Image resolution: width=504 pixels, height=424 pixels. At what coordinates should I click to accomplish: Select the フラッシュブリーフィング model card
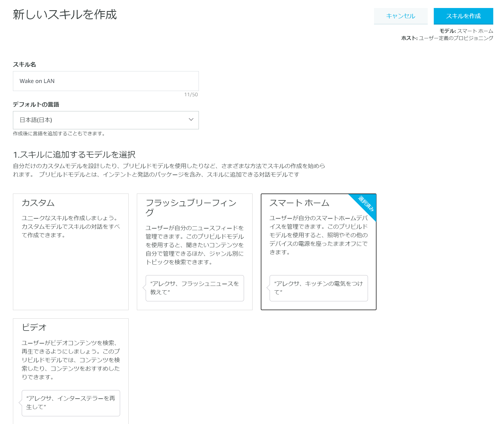coord(195,252)
